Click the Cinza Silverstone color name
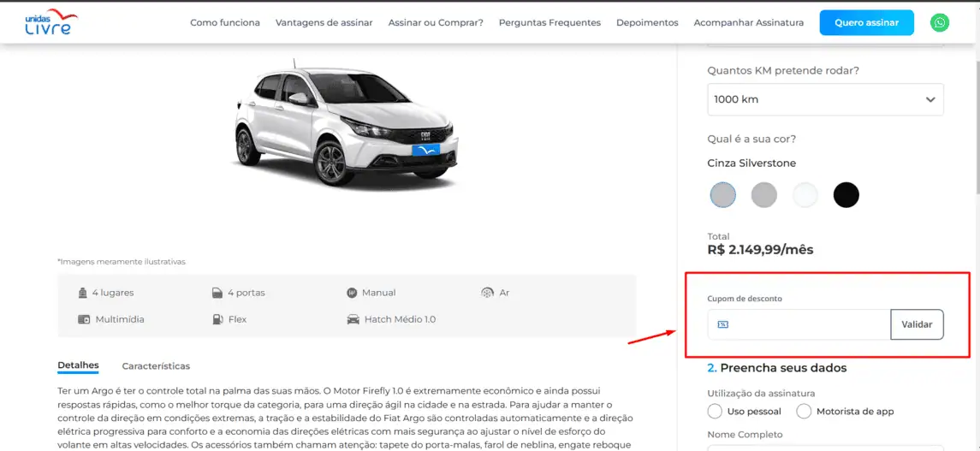 coord(751,163)
